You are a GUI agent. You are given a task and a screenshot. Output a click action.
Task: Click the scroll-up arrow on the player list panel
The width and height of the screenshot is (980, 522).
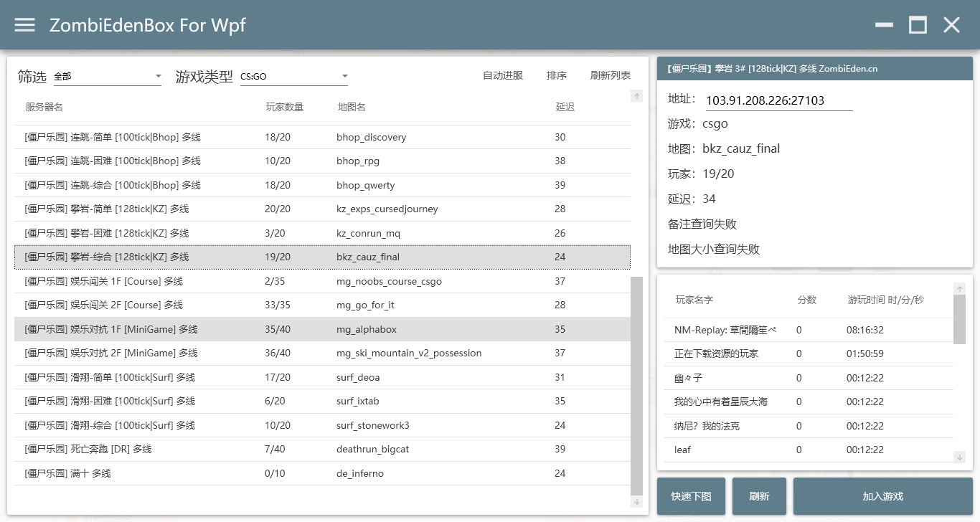pos(960,287)
